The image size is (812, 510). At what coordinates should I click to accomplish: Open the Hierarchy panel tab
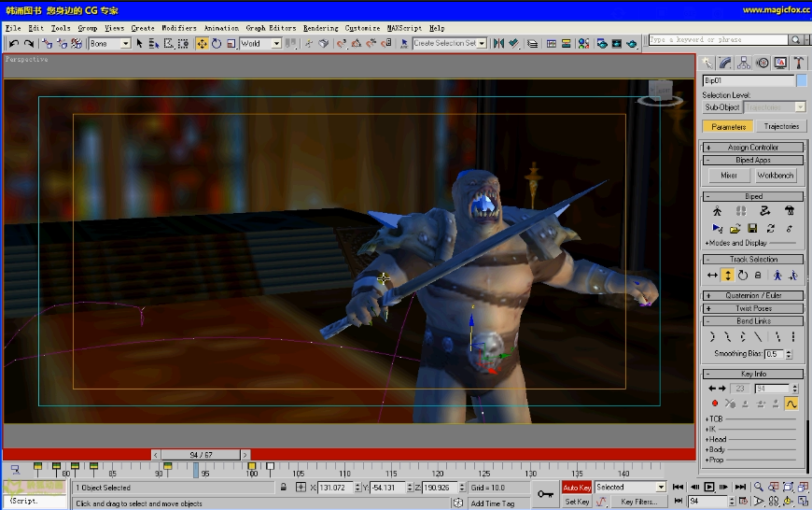pyautogui.click(x=744, y=64)
